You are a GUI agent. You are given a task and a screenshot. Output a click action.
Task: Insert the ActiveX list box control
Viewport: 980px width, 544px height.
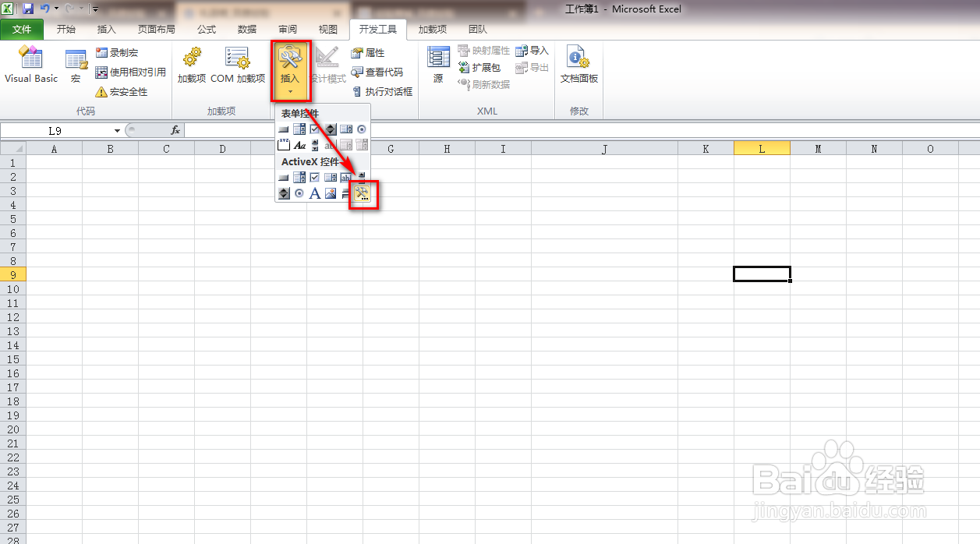[x=331, y=178]
